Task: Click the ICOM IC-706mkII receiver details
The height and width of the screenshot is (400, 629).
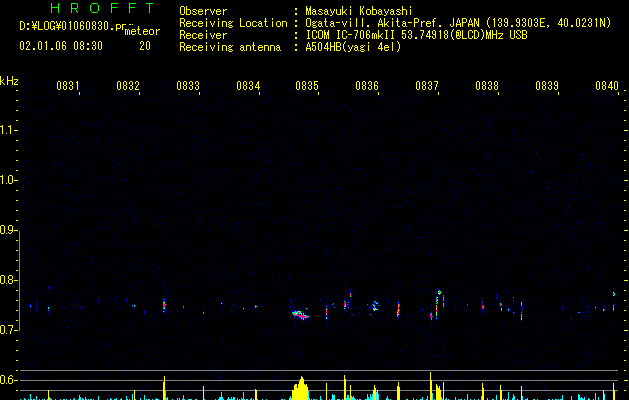Action: pos(416,35)
